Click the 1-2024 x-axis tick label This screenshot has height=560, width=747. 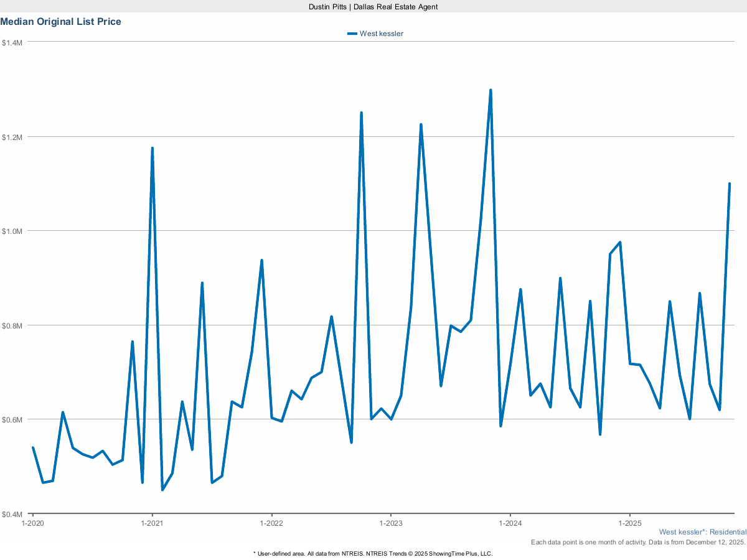click(510, 523)
